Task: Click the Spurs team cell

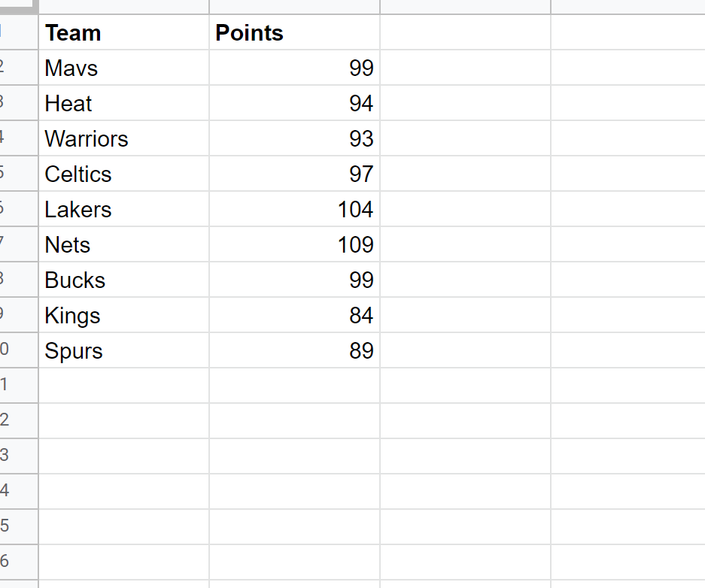Action: coord(123,351)
